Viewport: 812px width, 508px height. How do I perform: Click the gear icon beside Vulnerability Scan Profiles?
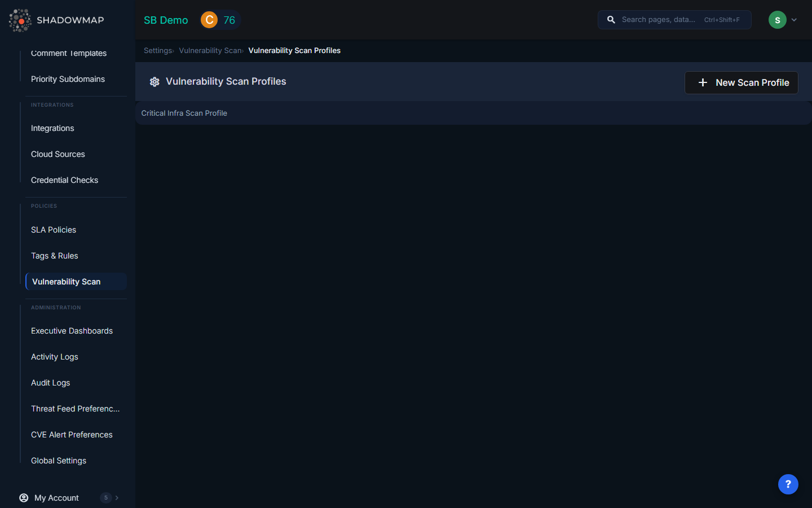click(x=155, y=82)
